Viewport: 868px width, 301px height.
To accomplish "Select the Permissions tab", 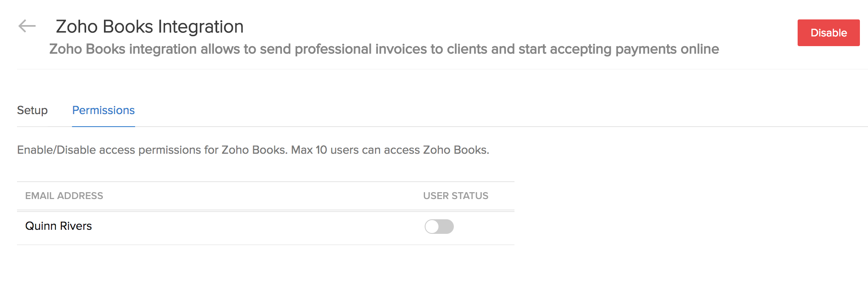I will tap(104, 110).
